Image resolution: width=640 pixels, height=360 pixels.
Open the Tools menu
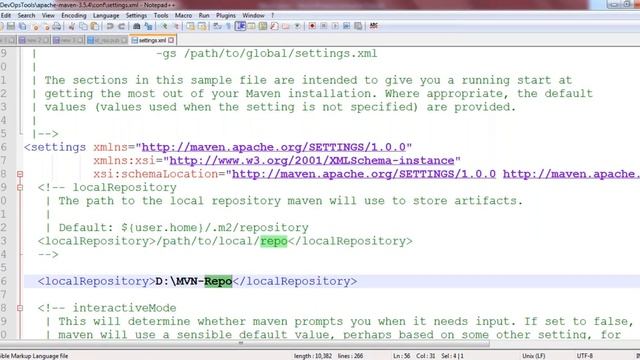[161, 16]
